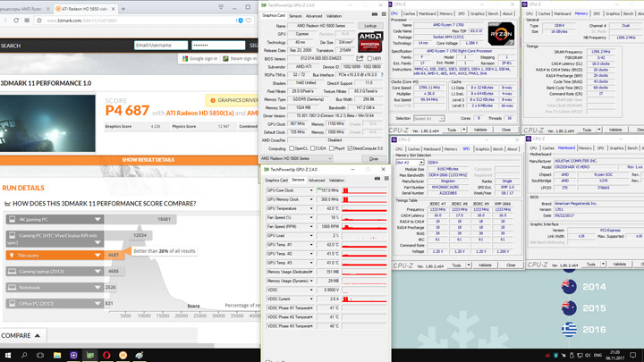
Task: Open the GPU Memory Clock sensor dropdown
Action: 311,199
